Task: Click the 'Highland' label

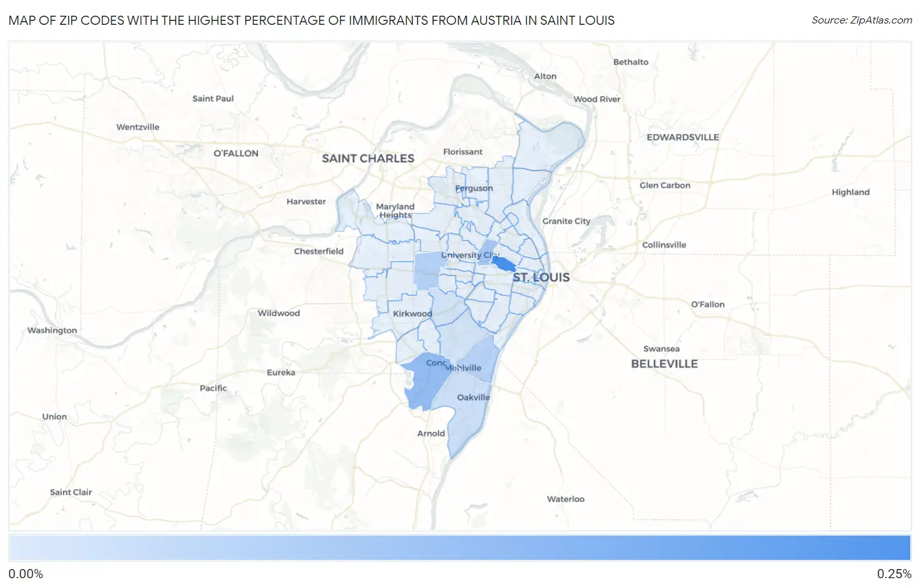Action: tap(851, 192)
